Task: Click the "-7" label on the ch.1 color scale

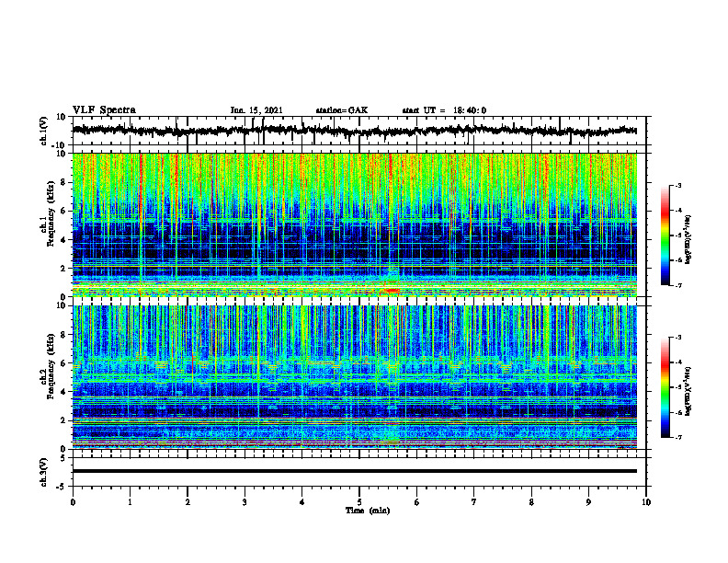Action: [678, 285]
